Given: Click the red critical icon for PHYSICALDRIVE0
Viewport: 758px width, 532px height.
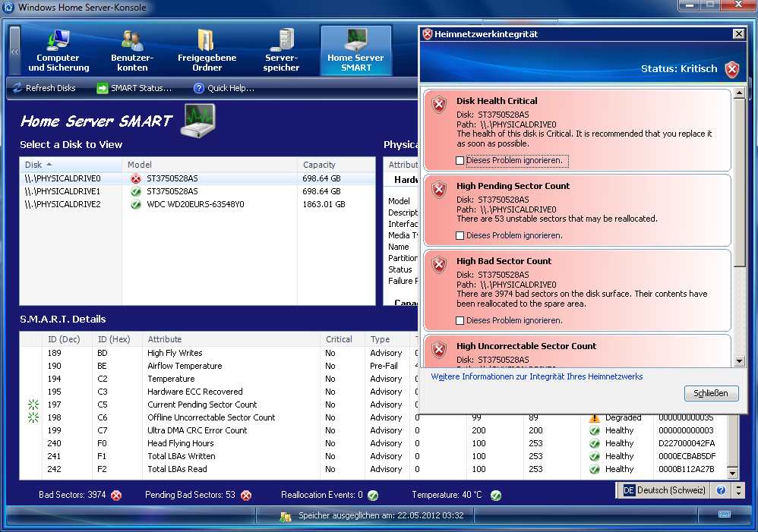Looking at the screenshot, I should (136, 179).
